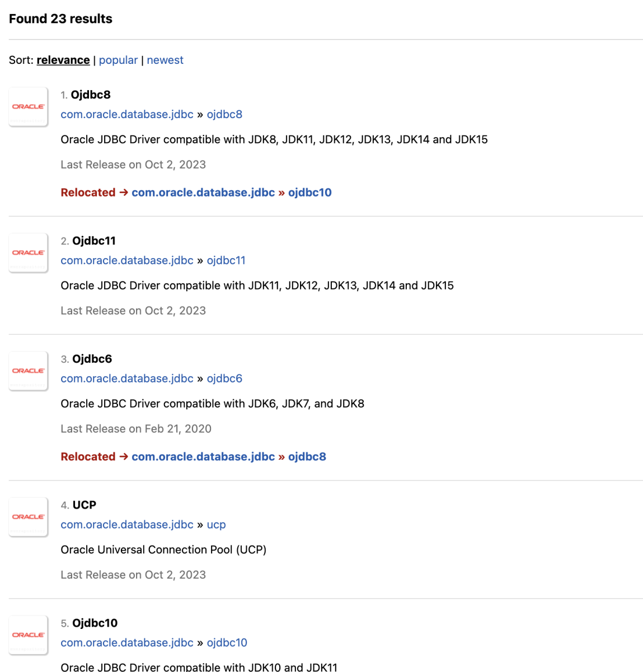Open the ojdbc8 artifact link under result 1
The width and height of the screenshot is (643, 672).
click(224, 114)
